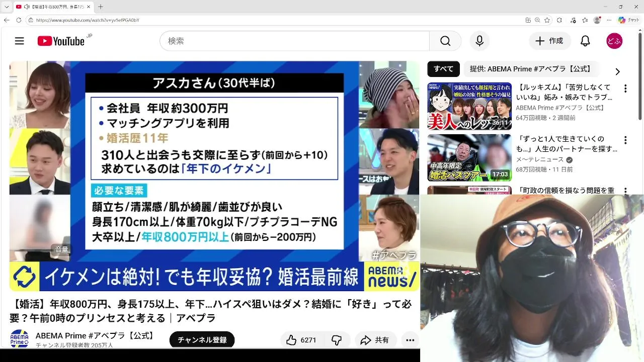Click the search magnifier button
The image size is (644, 362).
click(x=445, y=41)
